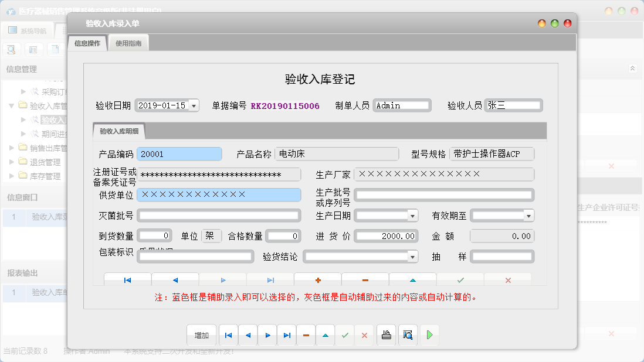Click the 增加 button
This screenshot has width=644, height=362.
[x=202, y=335]
